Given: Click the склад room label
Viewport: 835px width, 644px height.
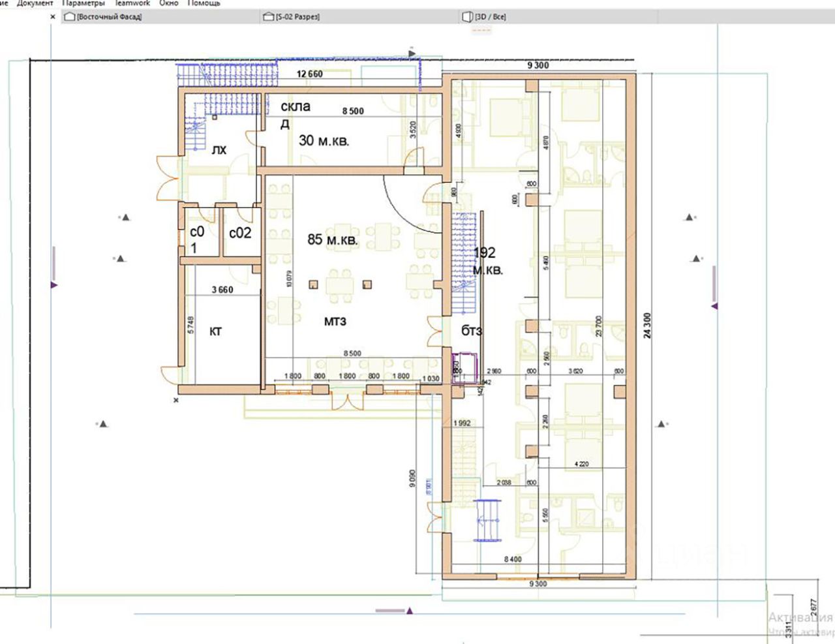Looking at the screenshot, I should [296, 114].
